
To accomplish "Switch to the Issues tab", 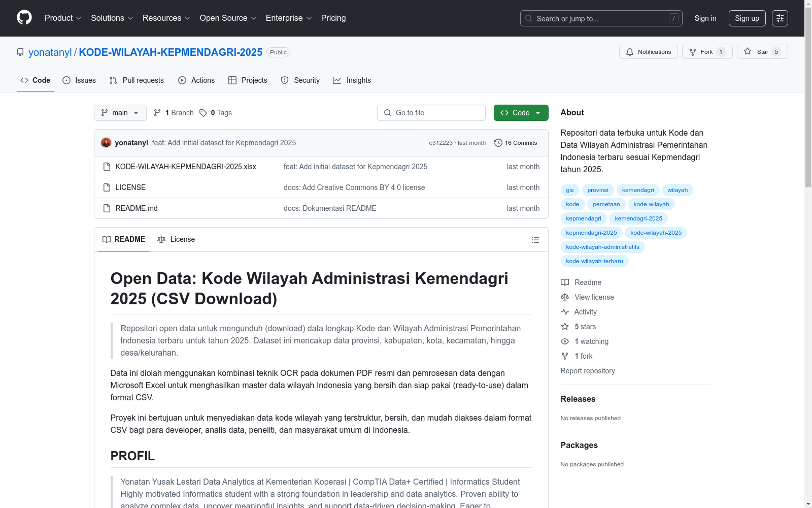I will coord(79,80).
